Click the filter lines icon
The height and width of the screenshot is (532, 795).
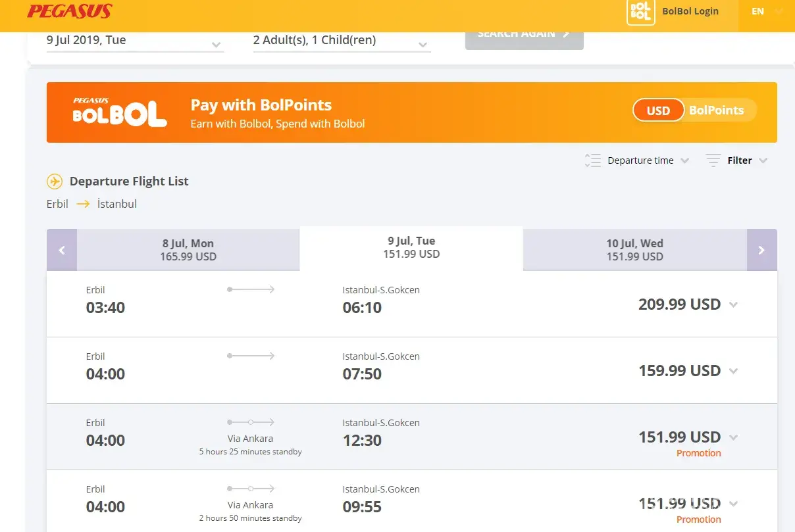click(x=713, y=160)
